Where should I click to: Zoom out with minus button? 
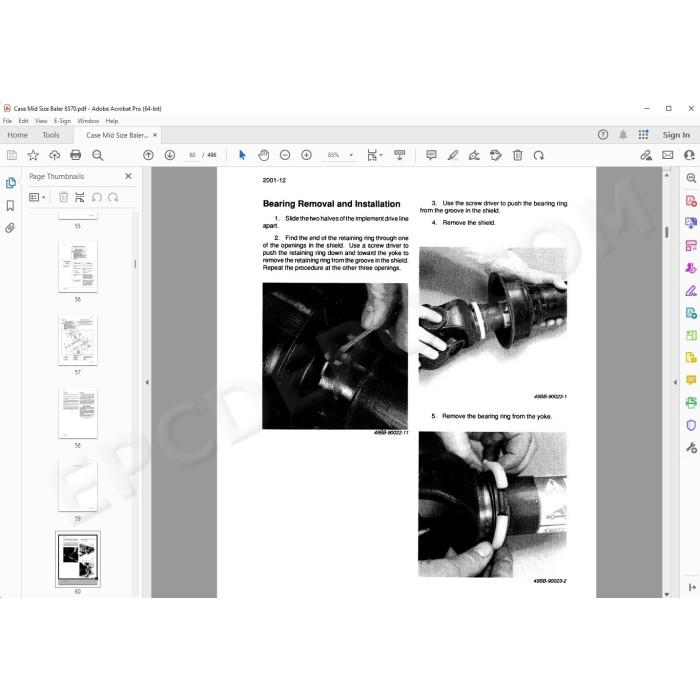pyautogui.click(x=285, y=155)
